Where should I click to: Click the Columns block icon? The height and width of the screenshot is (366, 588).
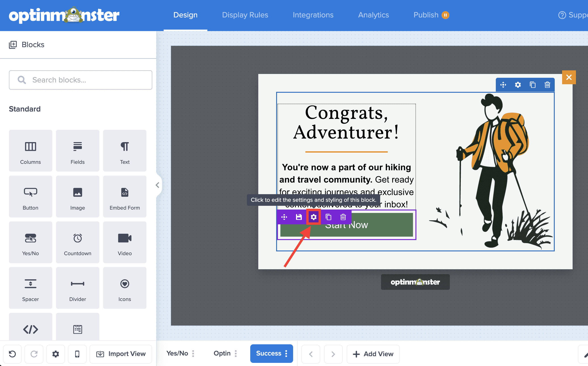(x=30, y=147)
